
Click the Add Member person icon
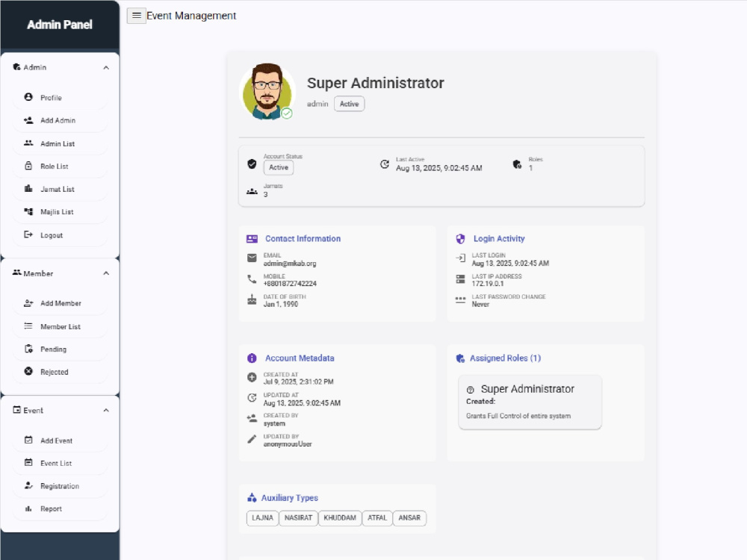[28, 303]
